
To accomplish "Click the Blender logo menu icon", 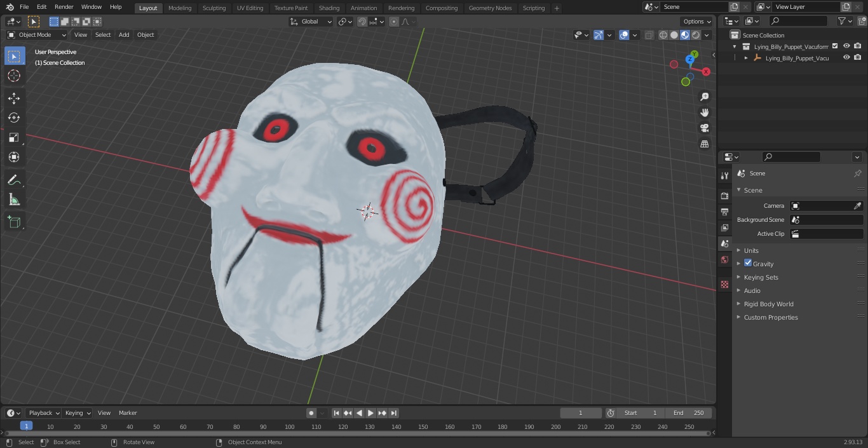I will click(10, 7).
